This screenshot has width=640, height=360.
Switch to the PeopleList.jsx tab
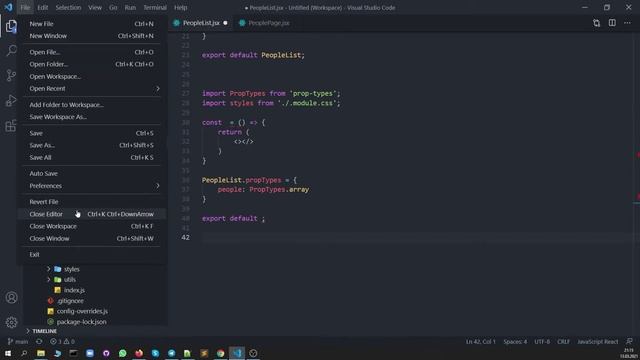pos(201,23)
